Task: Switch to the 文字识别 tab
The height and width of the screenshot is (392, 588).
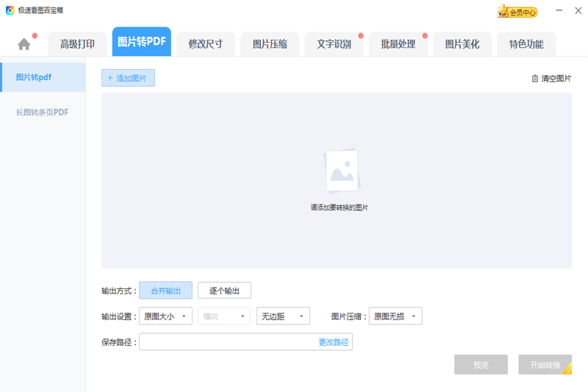Action: coord(334,44)
